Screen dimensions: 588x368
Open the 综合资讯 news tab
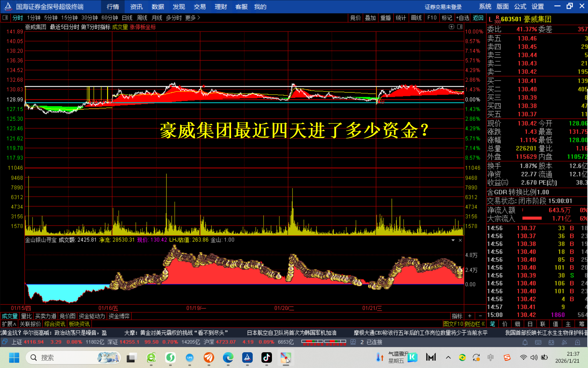pos(55,324)
